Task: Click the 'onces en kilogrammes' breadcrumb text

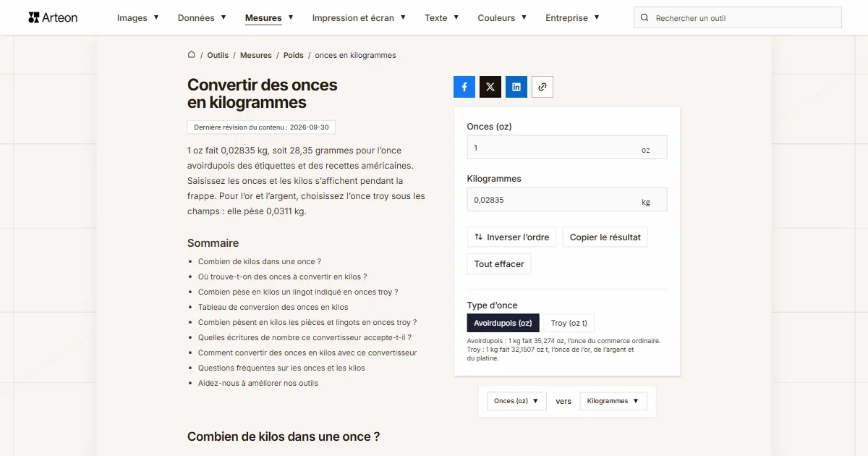Action: pyautogui.click(x=356, y=55)
